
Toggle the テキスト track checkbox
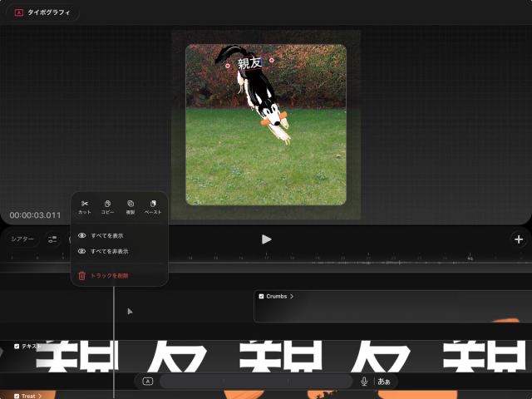(17, 346)
